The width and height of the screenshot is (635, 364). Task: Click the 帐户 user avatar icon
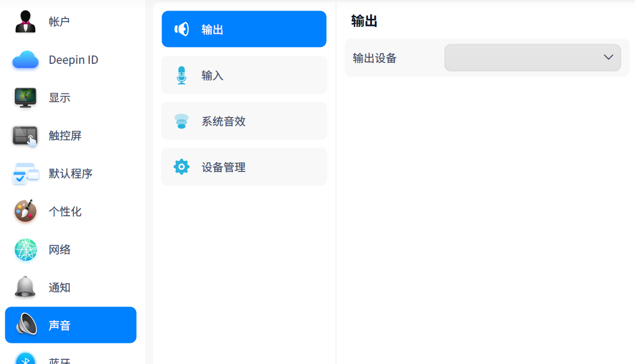(25, 22)
